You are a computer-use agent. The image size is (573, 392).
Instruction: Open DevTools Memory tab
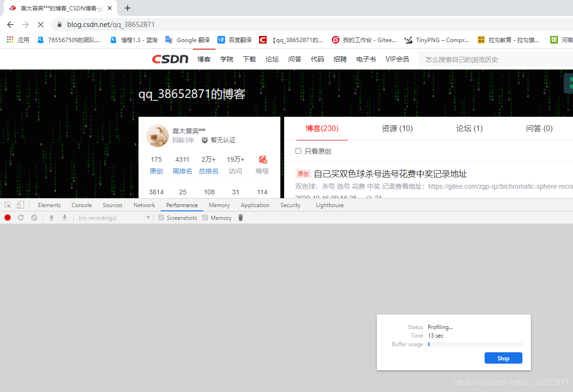tap(219, 205)
